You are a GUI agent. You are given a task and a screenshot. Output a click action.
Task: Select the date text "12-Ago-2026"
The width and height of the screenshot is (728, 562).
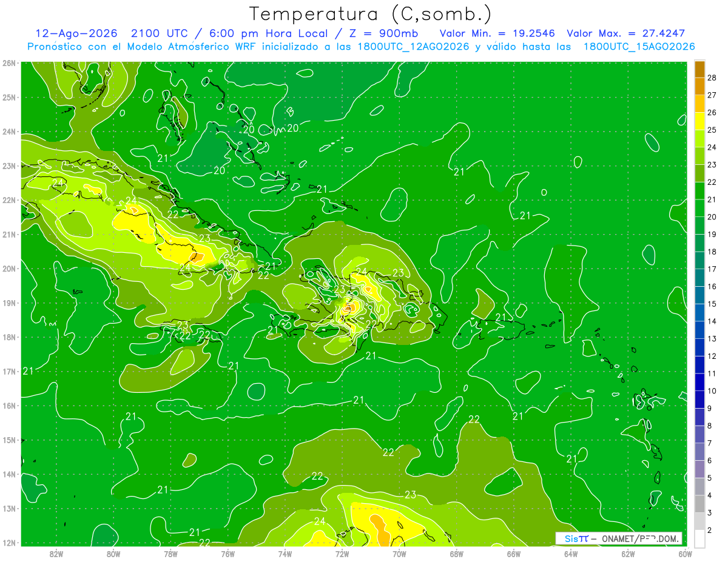(x=75, y=33)
